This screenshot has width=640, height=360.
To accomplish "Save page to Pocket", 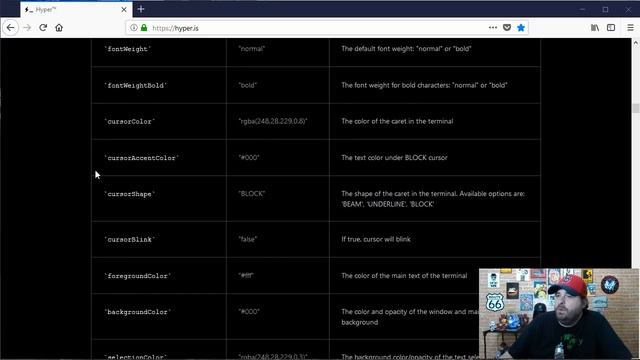I will click(507, 28).
